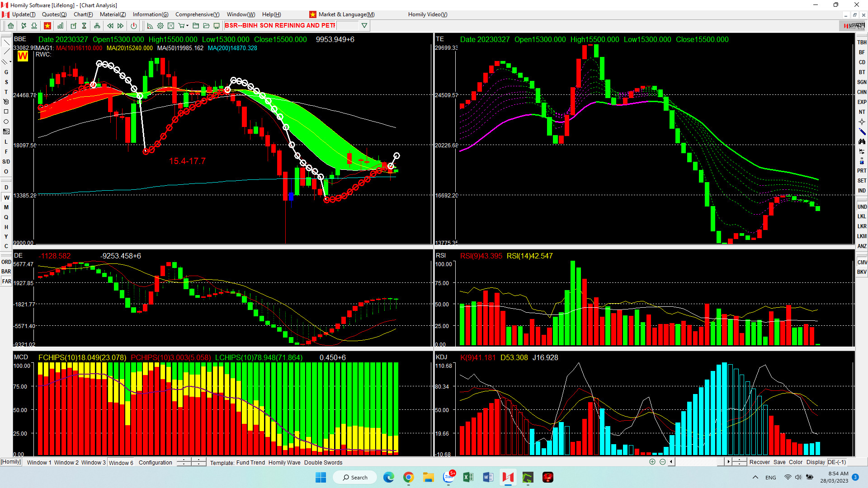This screenshot has height=488, width=868.
Task: Click the first stepper next to Configuration
Action: pos(184,462)
